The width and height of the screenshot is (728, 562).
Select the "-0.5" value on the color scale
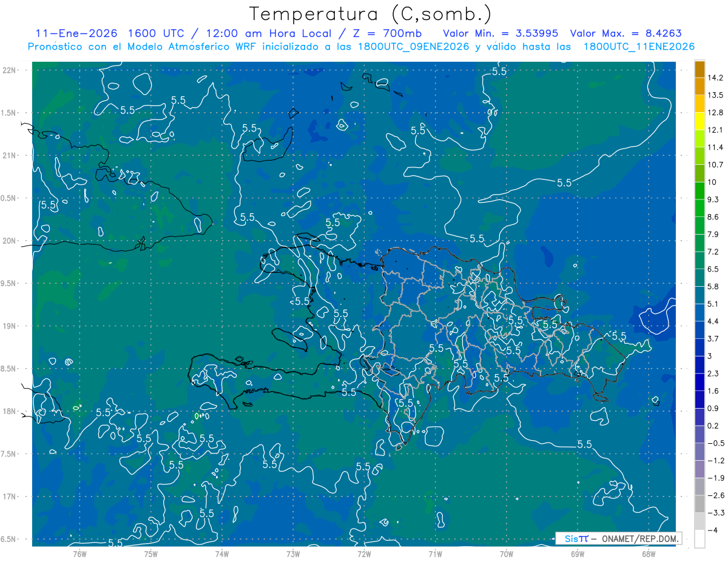[x=716, y=443]
